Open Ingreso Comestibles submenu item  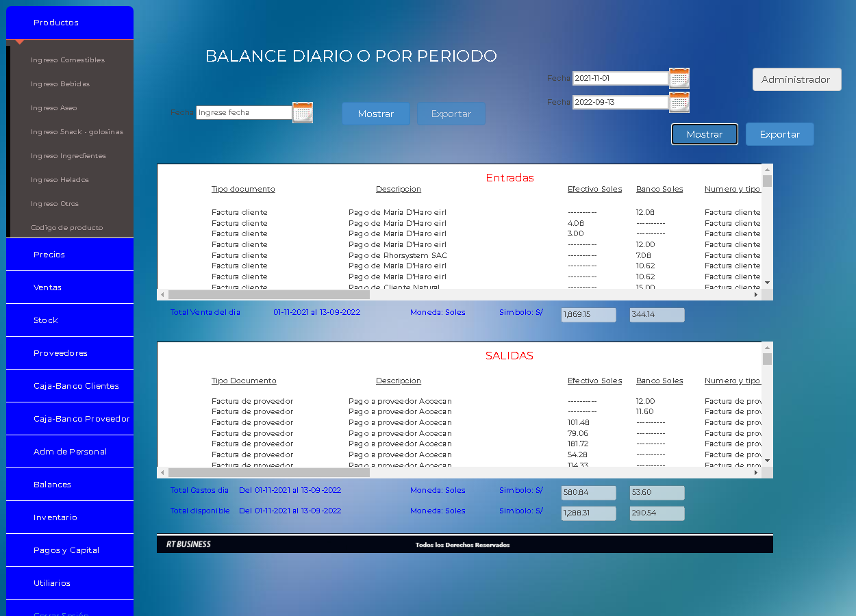pyautogui.click(x=68, y=60)
